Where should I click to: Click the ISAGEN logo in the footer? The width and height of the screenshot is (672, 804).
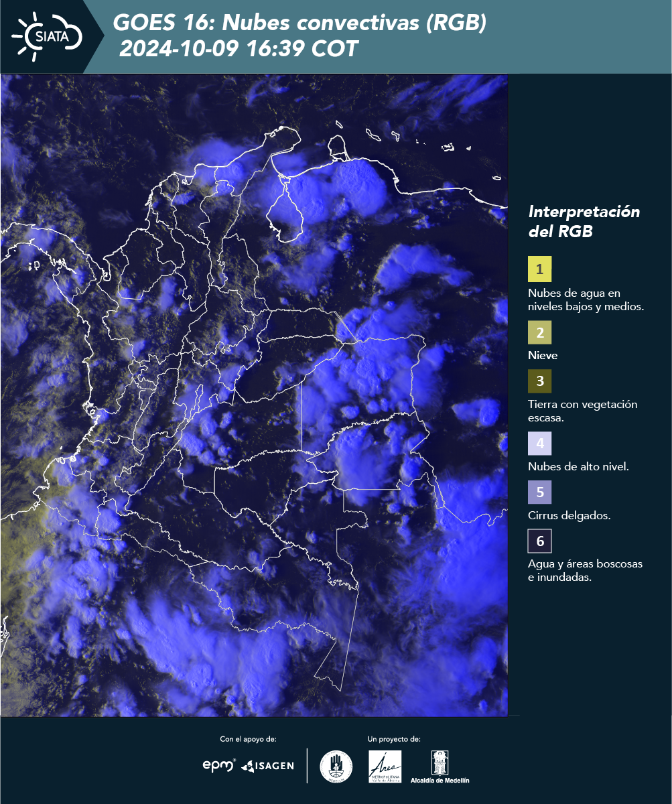point(268,766)
